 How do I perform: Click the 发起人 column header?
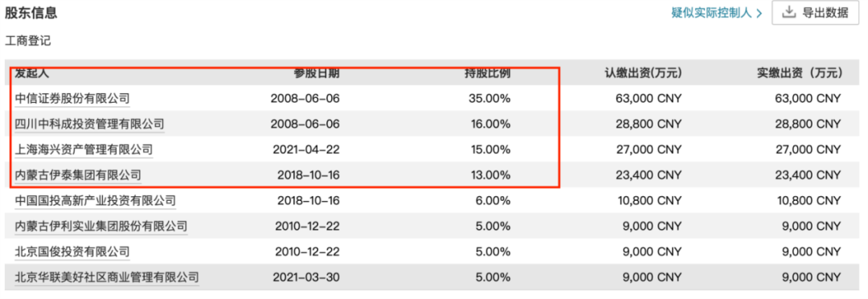click(x=32, y=73)
